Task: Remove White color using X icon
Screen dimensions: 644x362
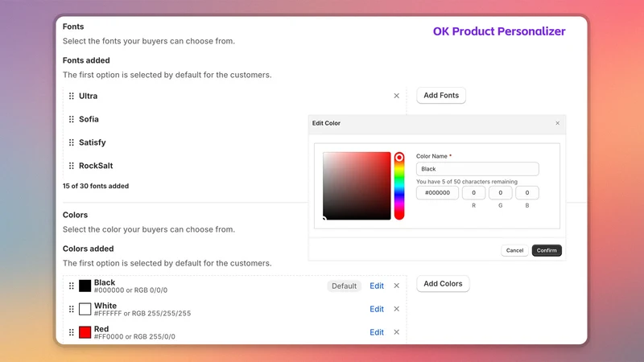Action: (396, 309)
